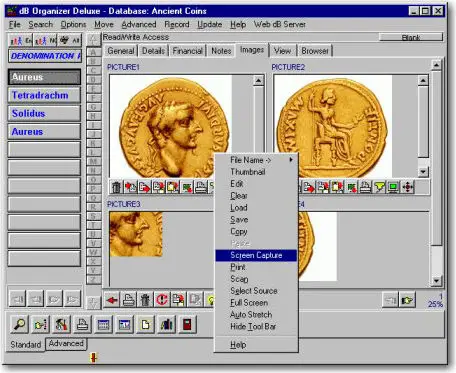Viewport: 456px width, 373px height.
Task: Click the red four-way arrows icon under PICTURE2
Action: coord(408,187)
